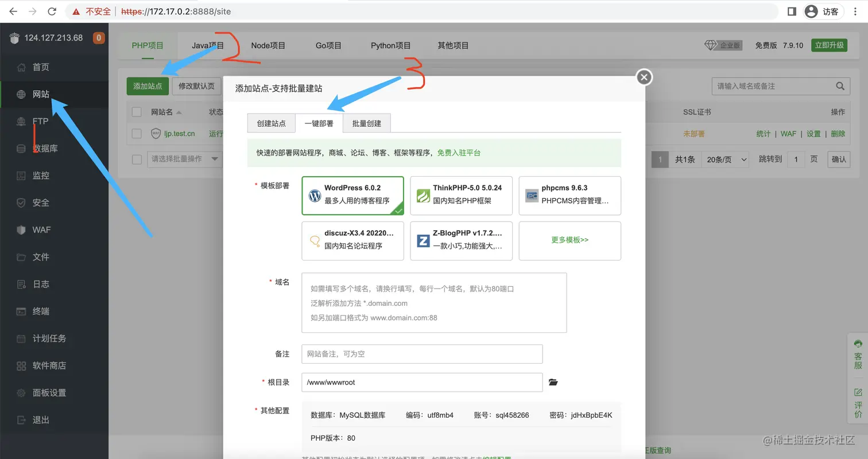Browse root directory with folder icon
Viewport: 868px width, 459px height.
(553, 382)
